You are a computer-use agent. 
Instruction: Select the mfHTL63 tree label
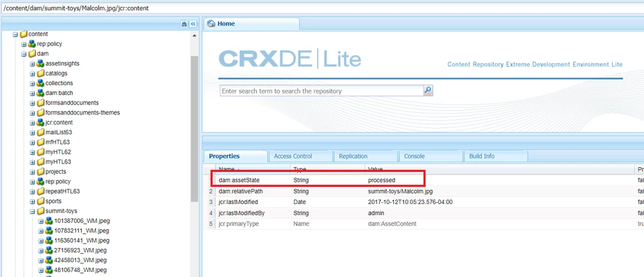point(58,143)
